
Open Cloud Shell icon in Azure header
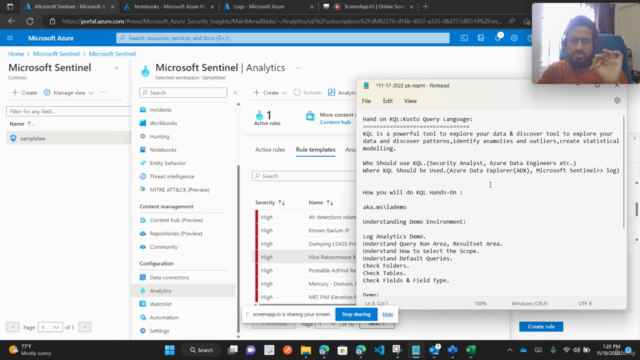[x=464, y=38]
